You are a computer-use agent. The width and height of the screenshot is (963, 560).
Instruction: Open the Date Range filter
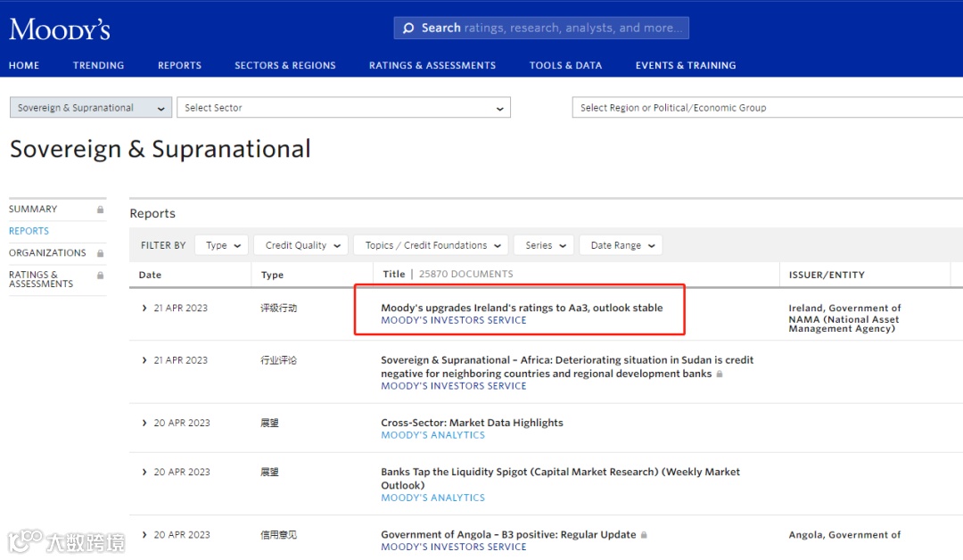coord(621,245)
